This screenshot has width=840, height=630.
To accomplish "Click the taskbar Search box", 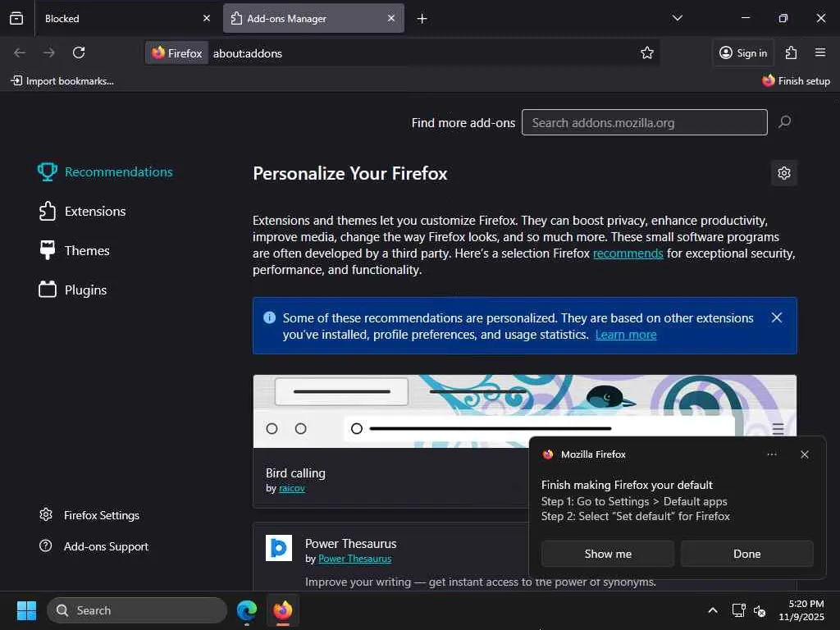I will pyautogui.click(x=137, y=610).
